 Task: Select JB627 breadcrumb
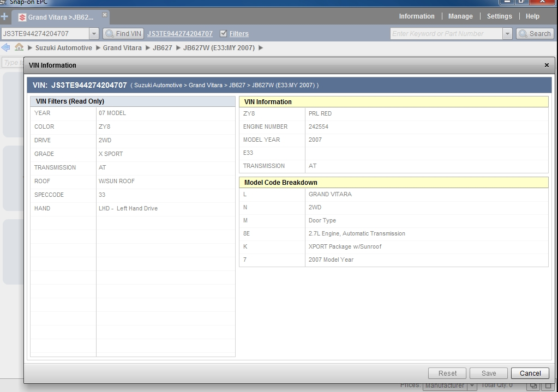(x=163, y=47)
